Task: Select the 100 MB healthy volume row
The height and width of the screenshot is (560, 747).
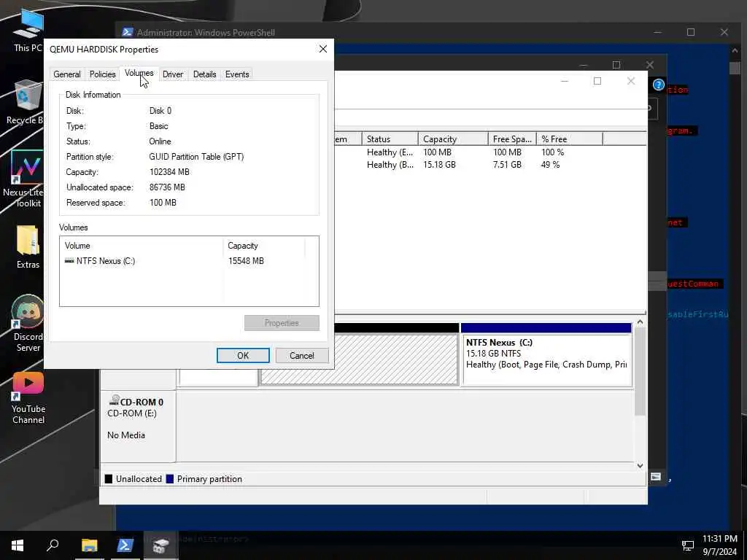Action: tap(489, 152)
